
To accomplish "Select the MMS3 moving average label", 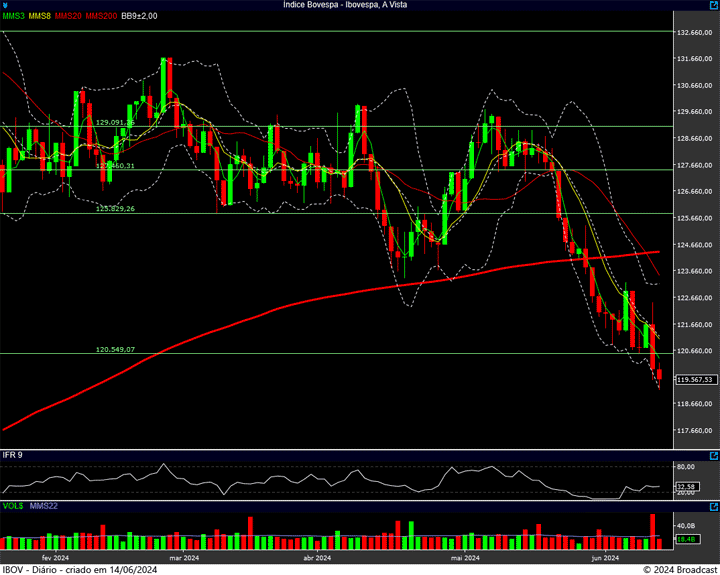I will (x=13, y=16).
